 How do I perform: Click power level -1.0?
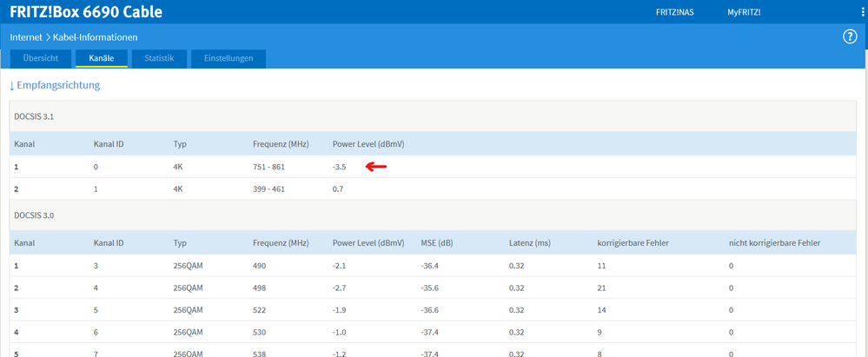pos(340,332)
